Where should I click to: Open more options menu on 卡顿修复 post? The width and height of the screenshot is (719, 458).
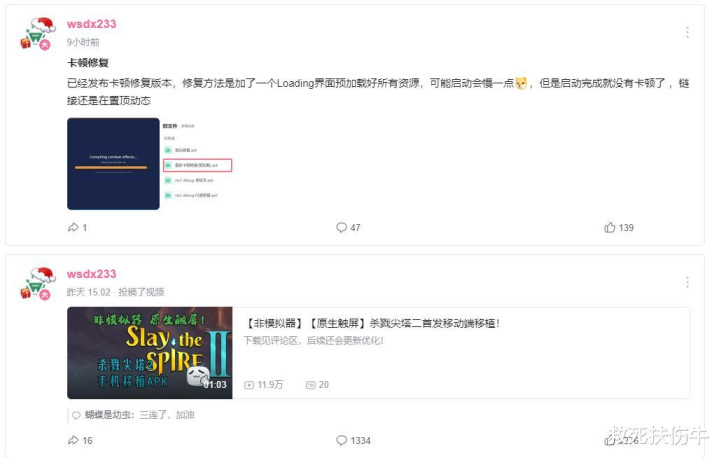(x=687, y=32)
